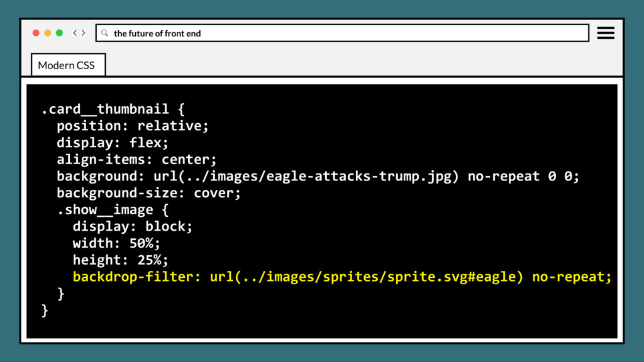This screenshot has height=362, width=644.
Task: Click the position: relative line
Action: [132, 126]
